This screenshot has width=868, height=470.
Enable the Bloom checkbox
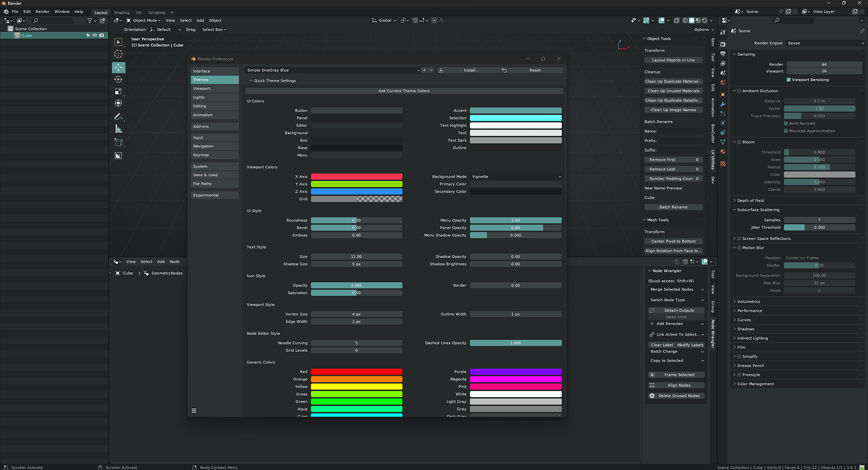pos(739,142)
